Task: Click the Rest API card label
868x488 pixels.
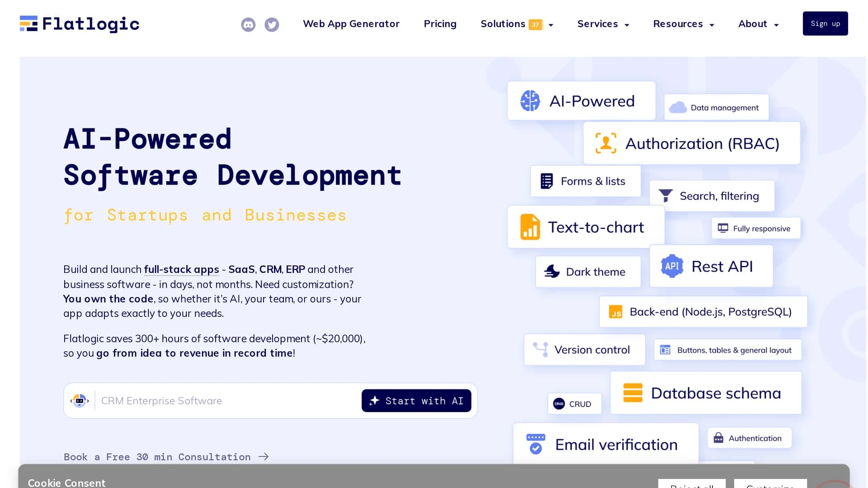Action: 722,266
